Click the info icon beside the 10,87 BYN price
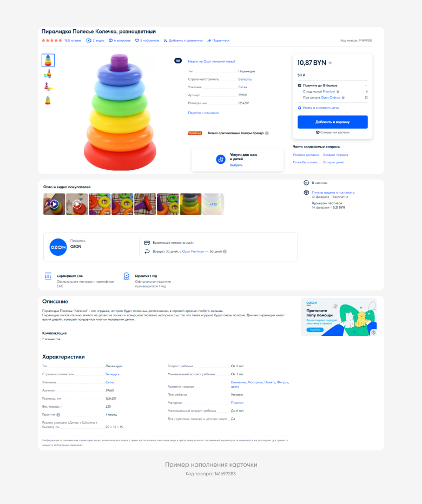 (330, 63)
